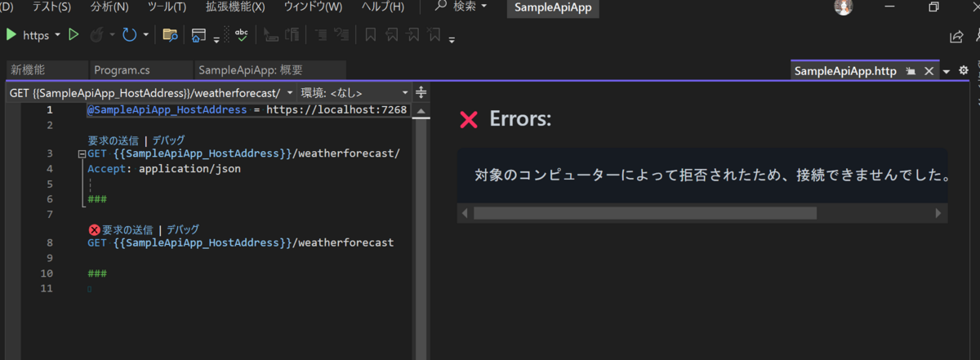The width and height of the screenshot is (980, 360).
Task: Click the blue circular restart arrow icon
Action: 129,35
